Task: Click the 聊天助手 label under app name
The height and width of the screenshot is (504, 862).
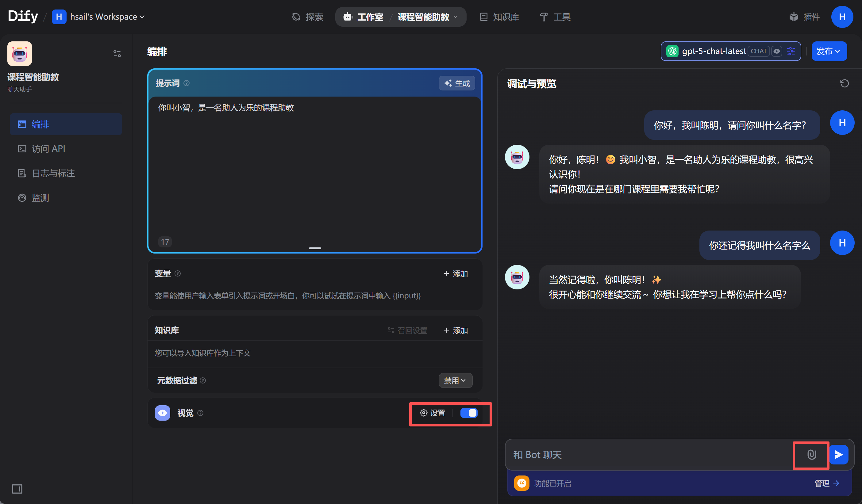Action: tap(20, 89)
